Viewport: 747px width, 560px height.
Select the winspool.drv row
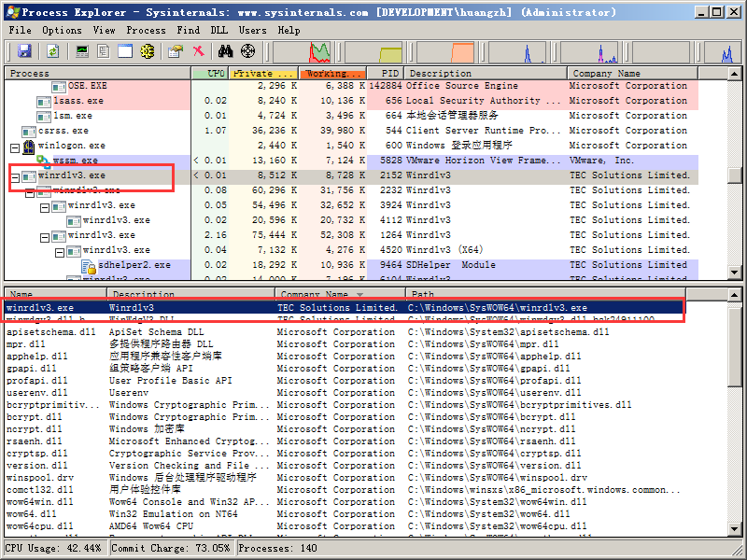pos(345,478)
